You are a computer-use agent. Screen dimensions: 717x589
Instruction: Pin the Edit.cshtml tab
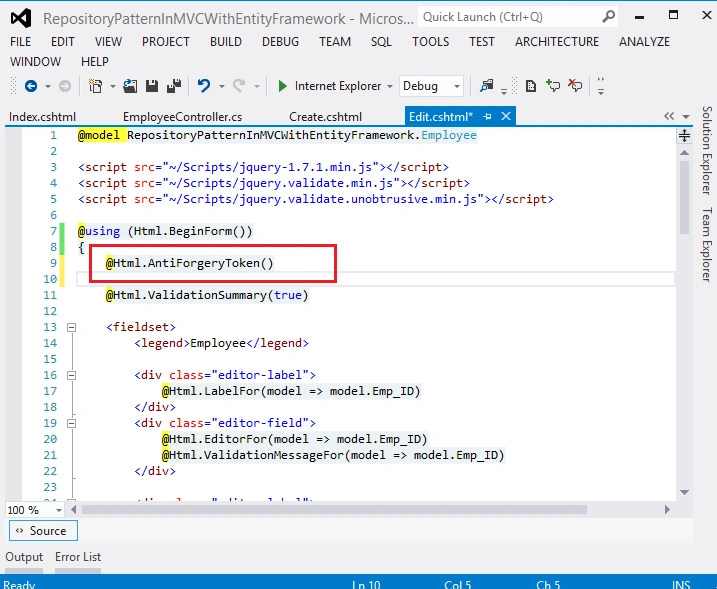tap(487, 117)
